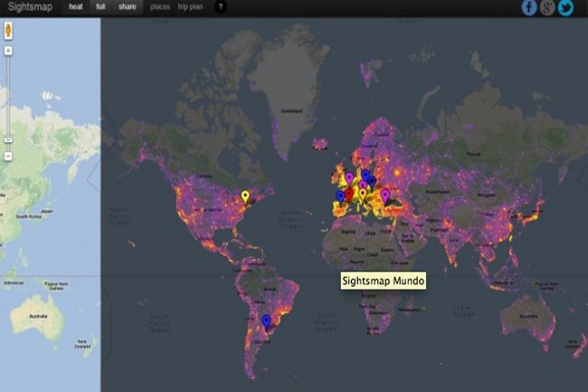The image size is (588, 392).
Task: Share via the Twitter bird icon
Action: point(565,7)
